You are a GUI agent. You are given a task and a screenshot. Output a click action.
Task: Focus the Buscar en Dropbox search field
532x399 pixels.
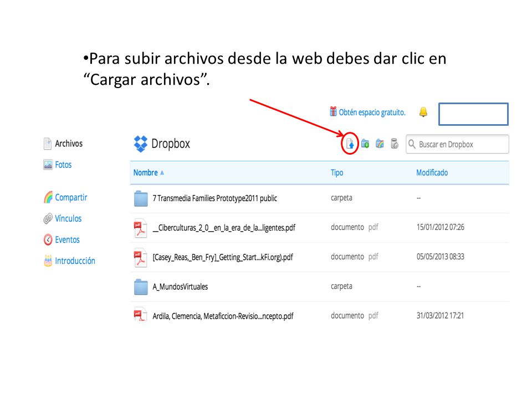point(457,144)
